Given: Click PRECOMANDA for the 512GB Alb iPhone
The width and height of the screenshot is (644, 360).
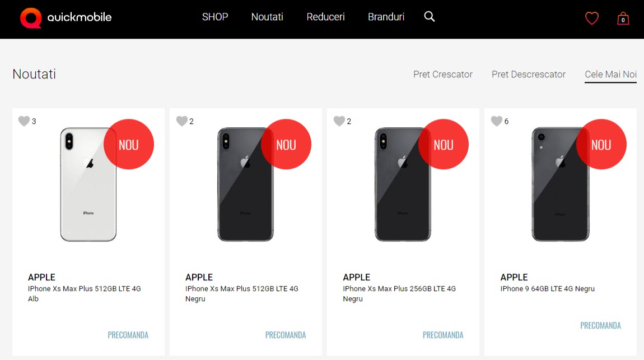Looking at the screenshot, I should click(x=128, y=335).
